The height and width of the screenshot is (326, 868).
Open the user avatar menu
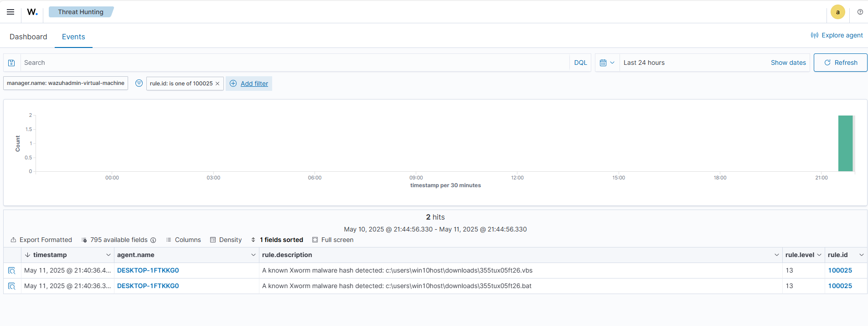pyautogui.click(x=837, y=12)
